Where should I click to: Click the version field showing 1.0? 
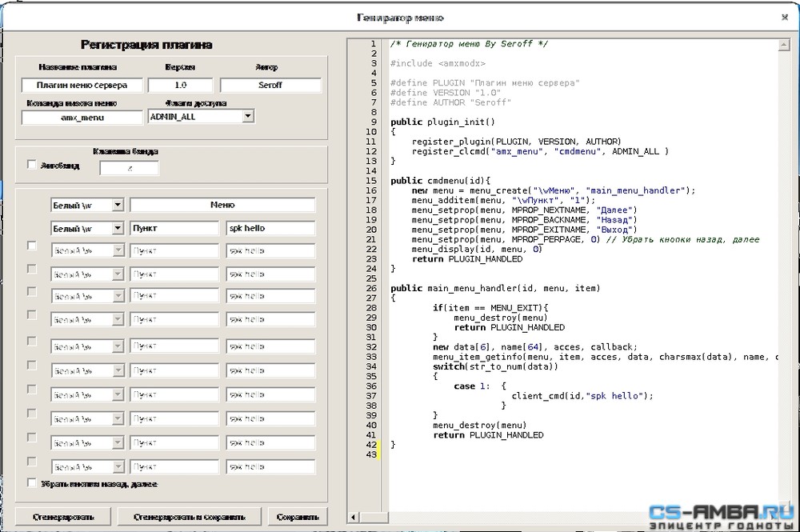tap(180, 85)
